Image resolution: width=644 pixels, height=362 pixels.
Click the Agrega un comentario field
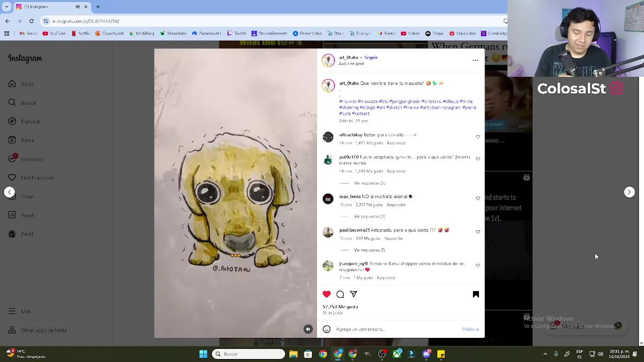pos(396,329)
